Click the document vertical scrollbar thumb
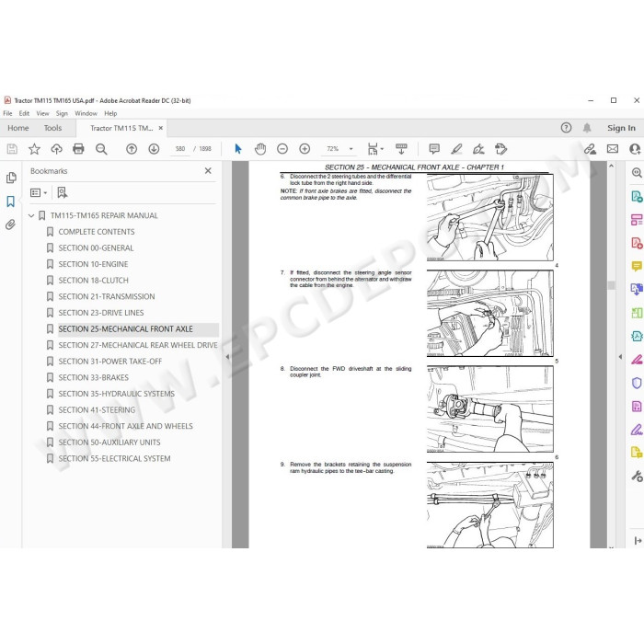This screenshot has width=644, height=644. click(x=611, y=285)
